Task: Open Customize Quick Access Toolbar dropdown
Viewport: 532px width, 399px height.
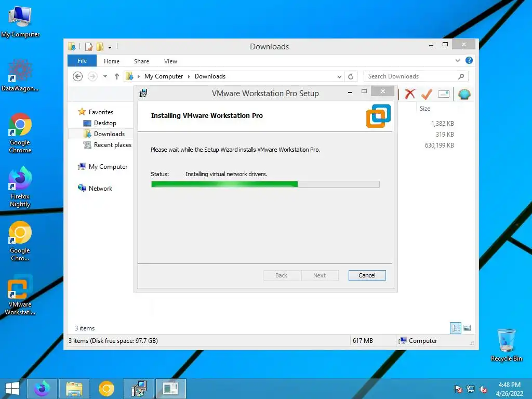Action: (110, 47)
